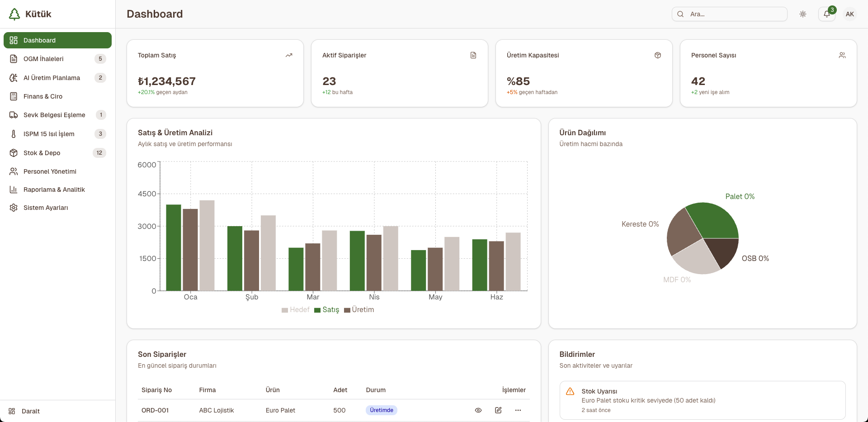Viewport: 868px width, 422px height.
Task: Click the ISPM 15 thermometer icon
Action: (14, 134)
